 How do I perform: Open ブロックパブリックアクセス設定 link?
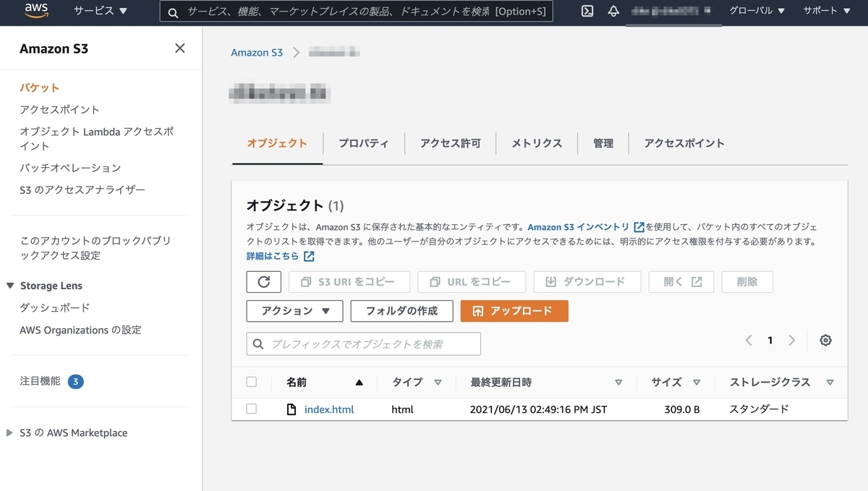click(95, 248)
